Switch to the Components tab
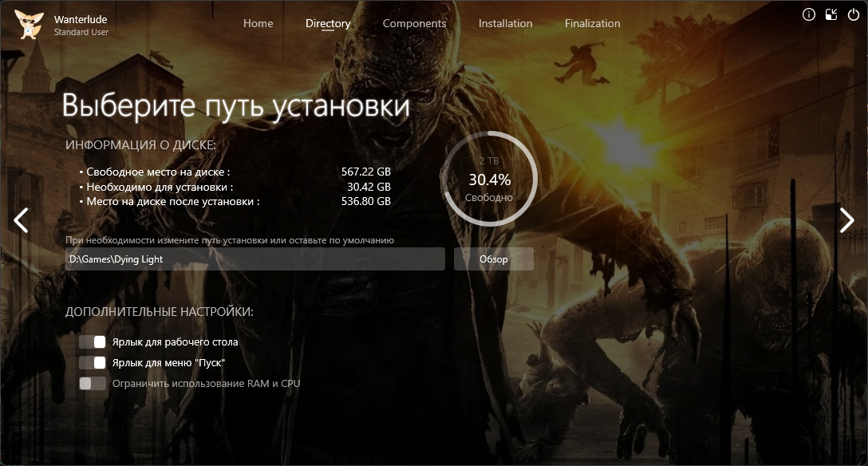This screenshot has height=466, width=868. (x=414, y=23)
